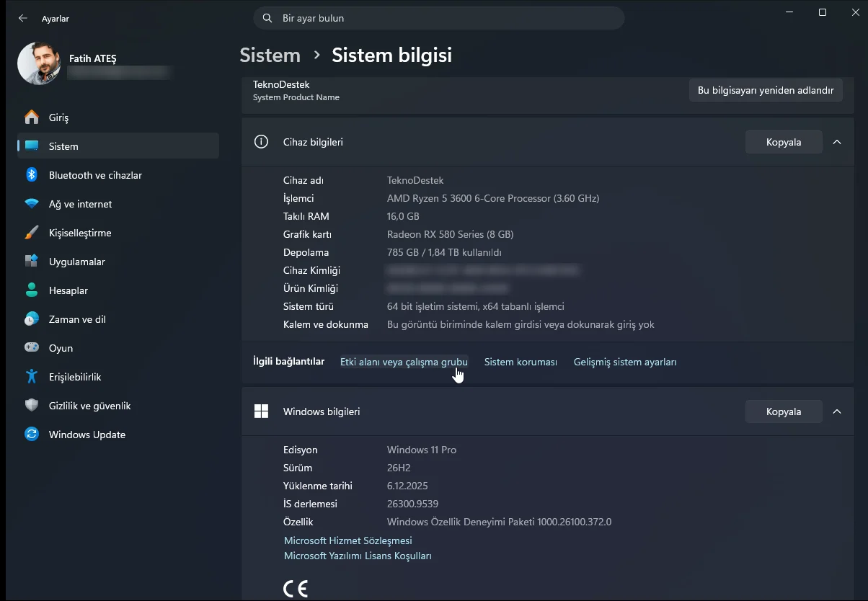Click the Fatih ATEŞ account name
This screenshot has height=601, width=868.
click(x=92, y=58)
